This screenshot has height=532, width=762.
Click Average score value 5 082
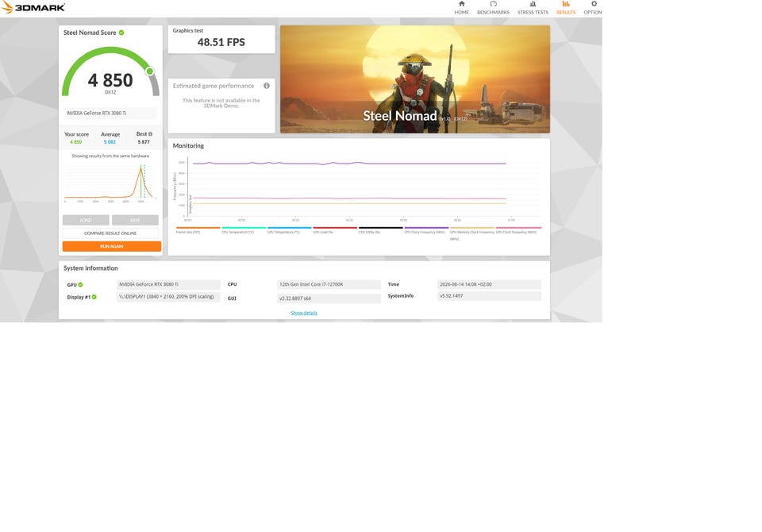pos(110,142)
